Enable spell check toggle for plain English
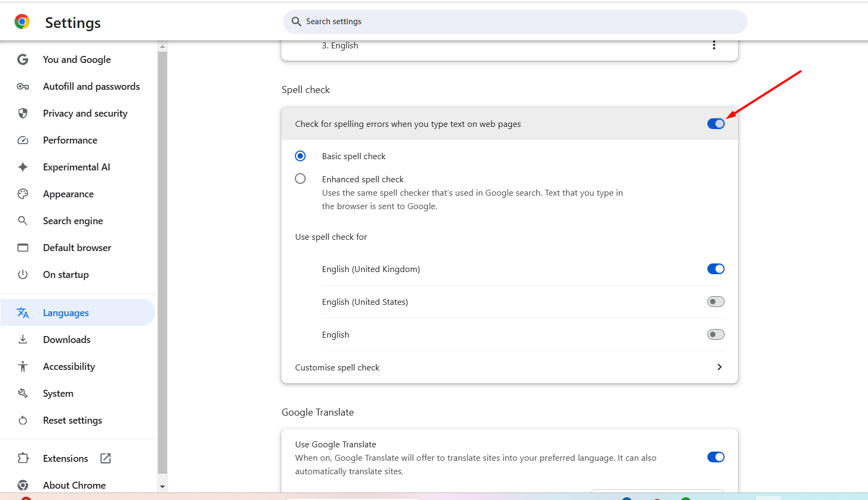 coord(715,334)
